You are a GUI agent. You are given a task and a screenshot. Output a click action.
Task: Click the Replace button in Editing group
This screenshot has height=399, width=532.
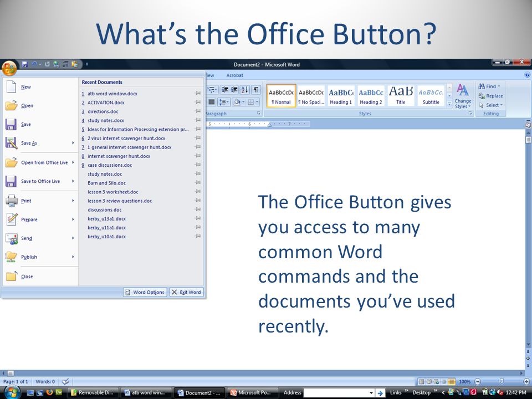(490, 96)
